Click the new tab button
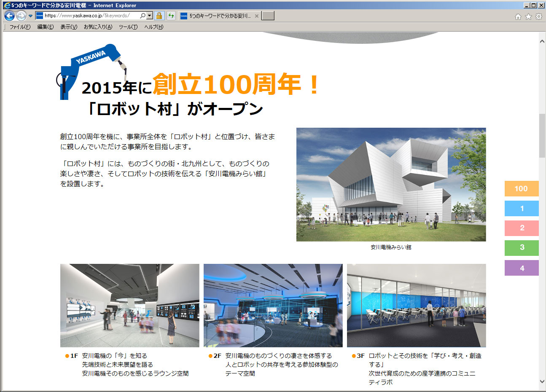The height and width of the screenshot is (392, 546). pyautogui.click(x=268, y=16)
